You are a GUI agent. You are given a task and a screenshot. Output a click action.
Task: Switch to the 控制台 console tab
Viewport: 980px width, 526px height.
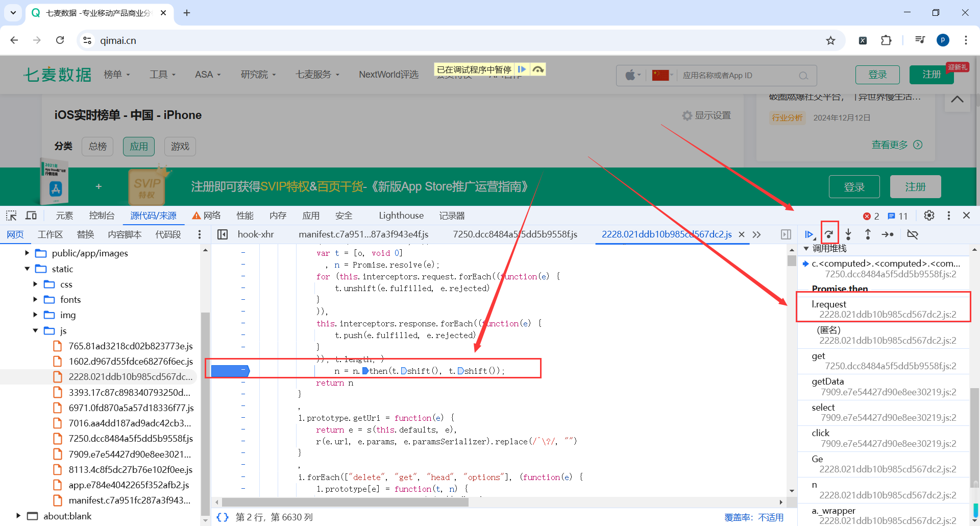click(102, 216)
